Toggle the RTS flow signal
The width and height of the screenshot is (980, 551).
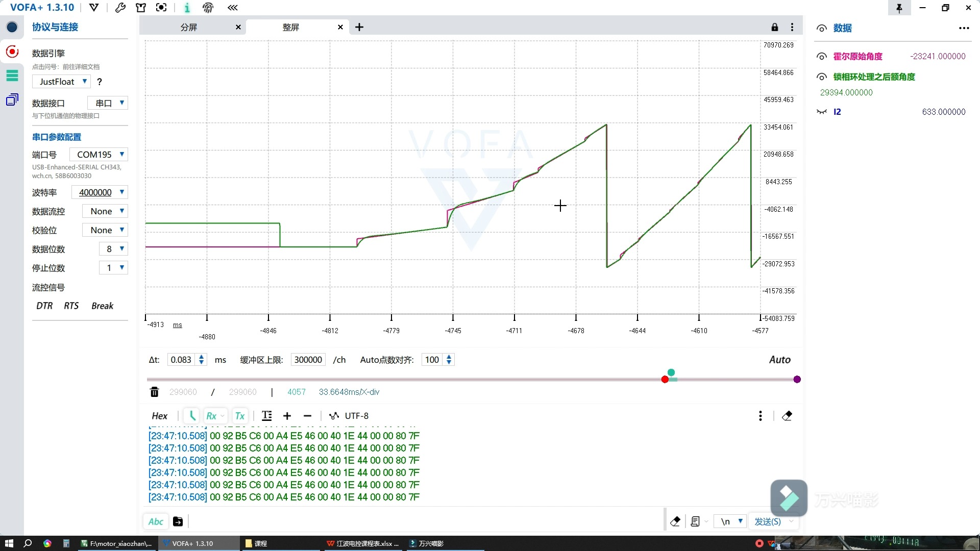[x=71, y=306]
